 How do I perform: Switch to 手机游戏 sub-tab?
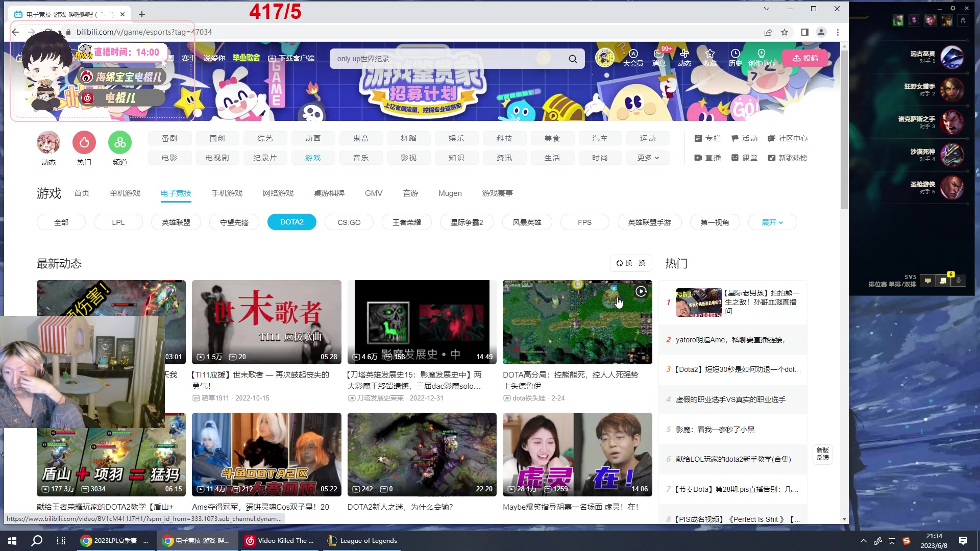(227, 193)
